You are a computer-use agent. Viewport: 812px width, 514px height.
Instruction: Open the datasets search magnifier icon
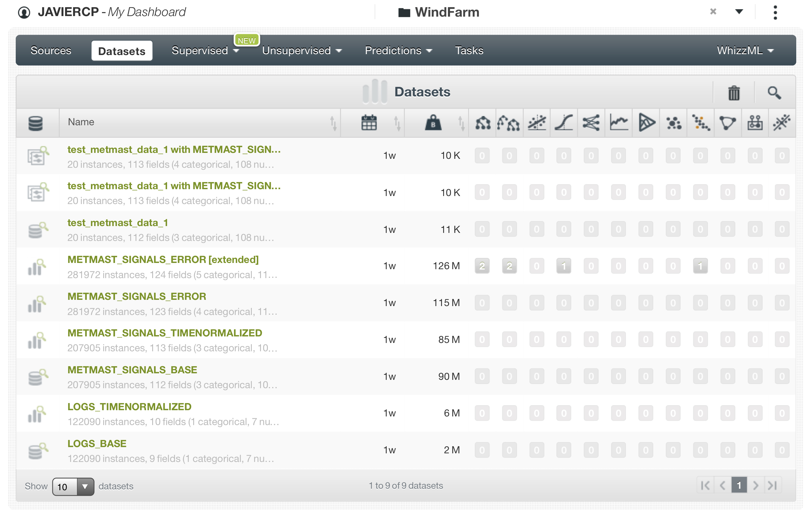(x=774, y=93)
